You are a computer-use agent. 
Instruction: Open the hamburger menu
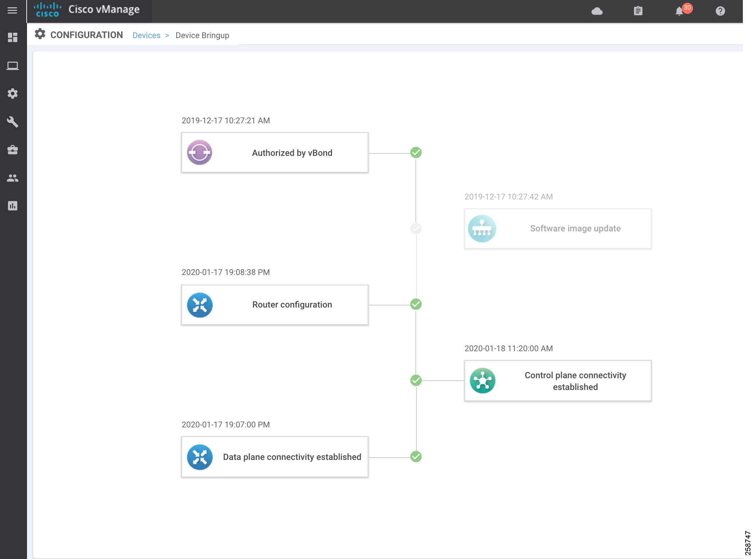click(x=12, y=11)
